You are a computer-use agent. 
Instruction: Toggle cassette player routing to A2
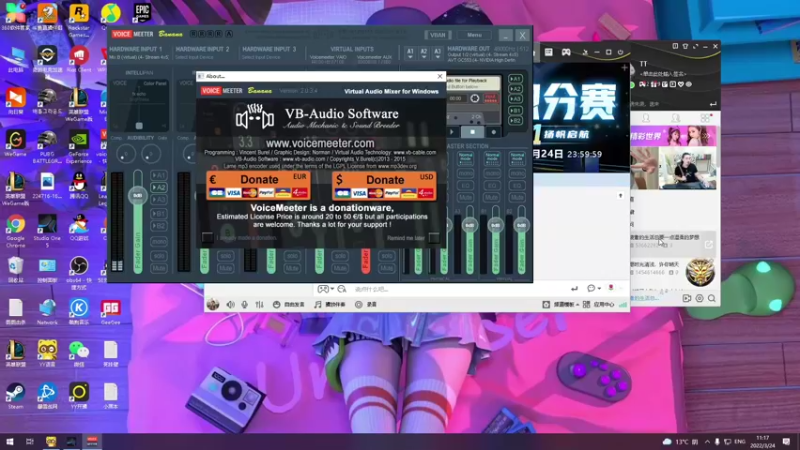click(x=515, y=89)
